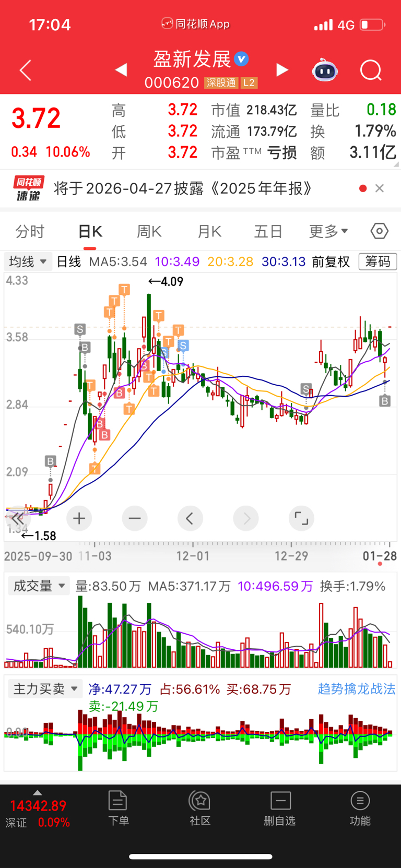
Task: Tap the 下单 order icon
Action: pyautogui.click(x=118, y=808)
